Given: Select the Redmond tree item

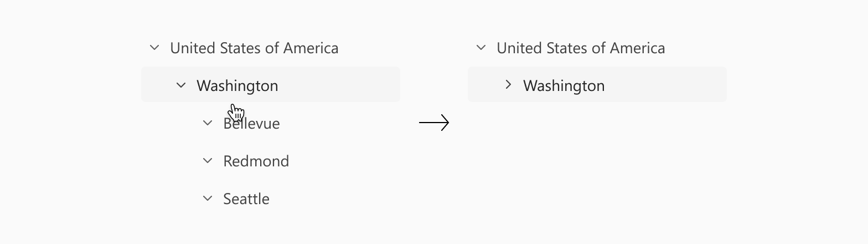Looking at the screenshot, I should tap(256, 161).
